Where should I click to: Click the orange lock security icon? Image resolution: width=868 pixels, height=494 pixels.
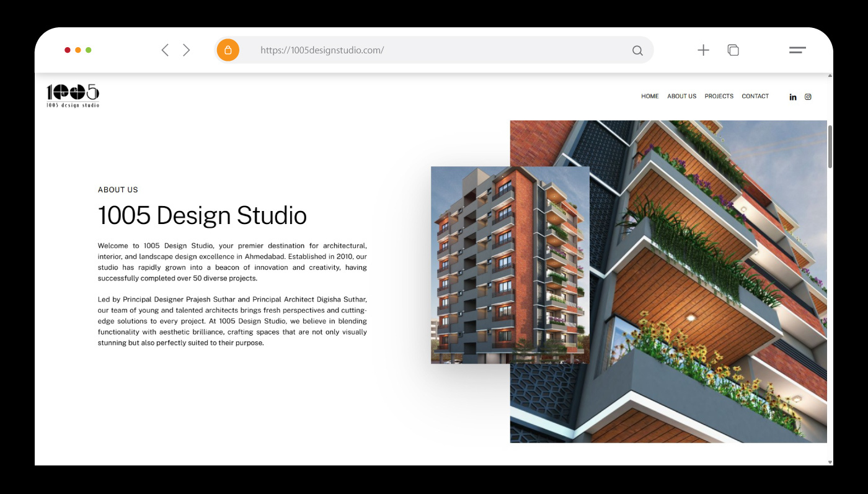(228, 50)
